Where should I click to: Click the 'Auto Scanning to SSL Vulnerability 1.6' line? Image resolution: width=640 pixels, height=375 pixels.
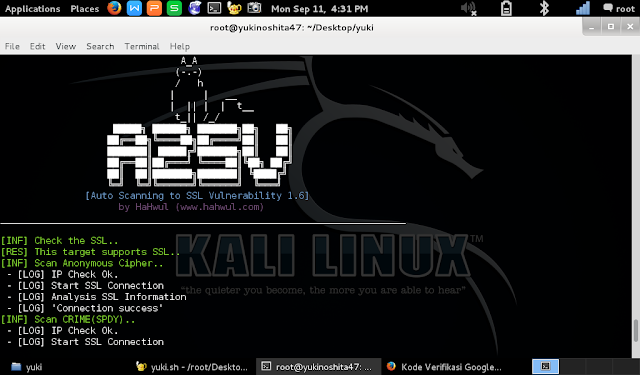[x=197, y=195]
